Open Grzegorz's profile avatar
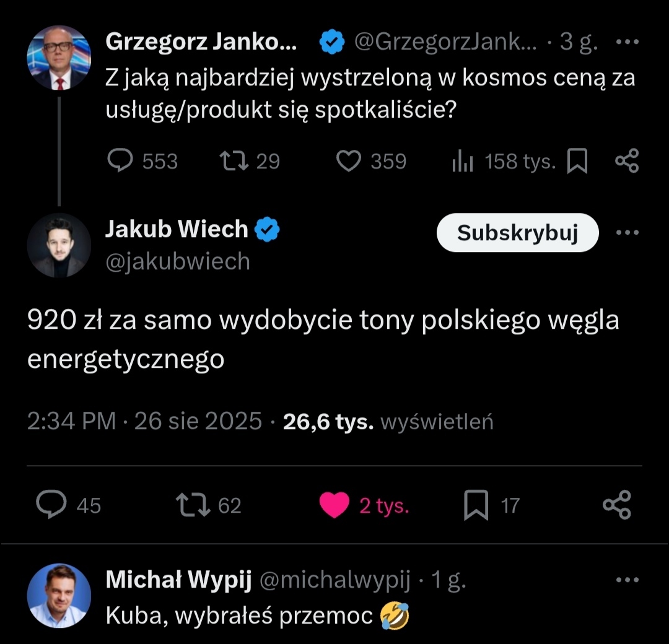669x644 pixels. [x=59, y=58]
